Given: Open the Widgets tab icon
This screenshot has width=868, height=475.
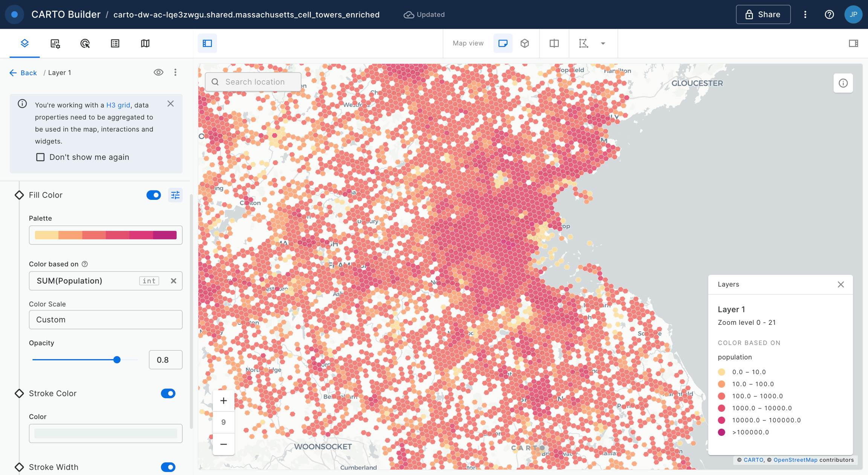Looking at the screenshot, I should point(55,43).
